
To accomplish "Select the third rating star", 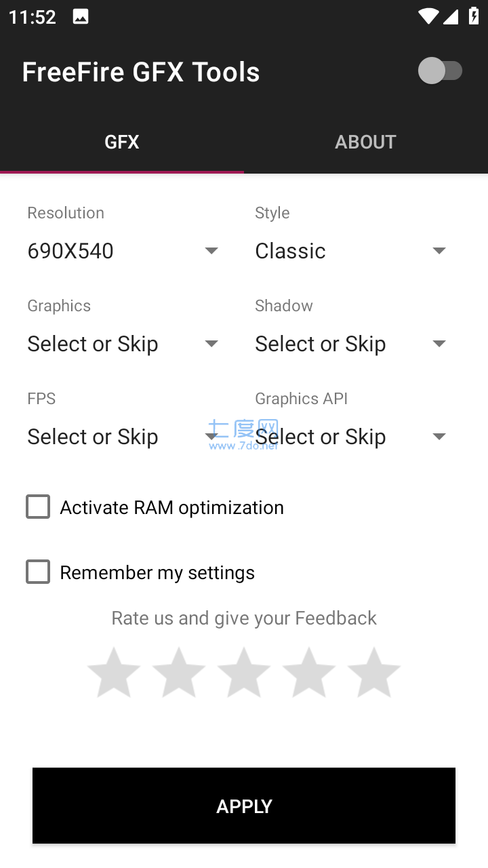I will pos(244,672).
